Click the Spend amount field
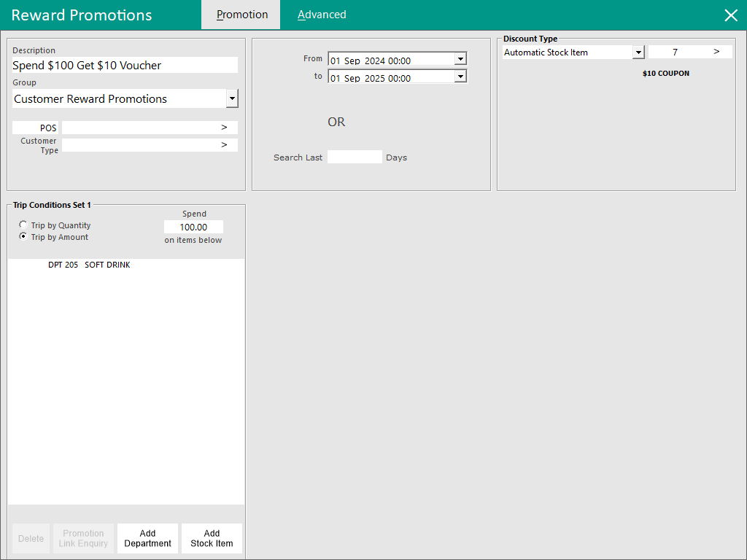Screen dimensions: 747x560 pos(193,227)
